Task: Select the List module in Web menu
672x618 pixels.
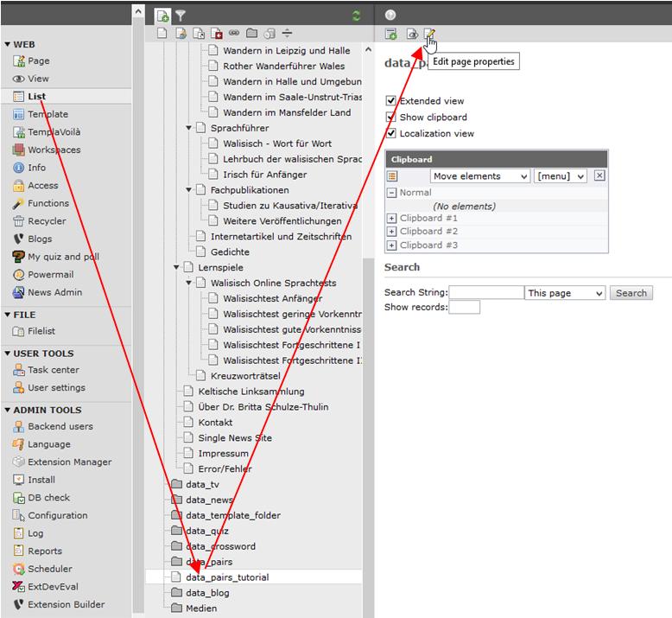Action: coord(36,96)
